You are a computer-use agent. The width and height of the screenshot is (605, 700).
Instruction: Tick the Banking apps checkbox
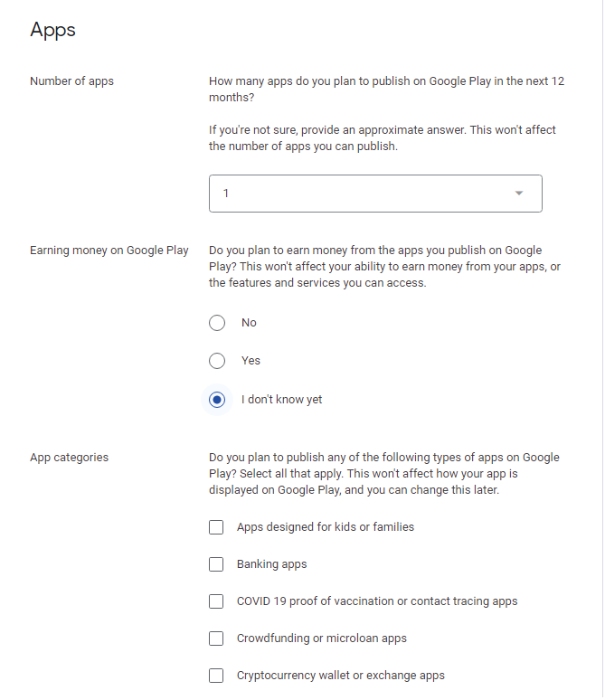coord(216,564)
